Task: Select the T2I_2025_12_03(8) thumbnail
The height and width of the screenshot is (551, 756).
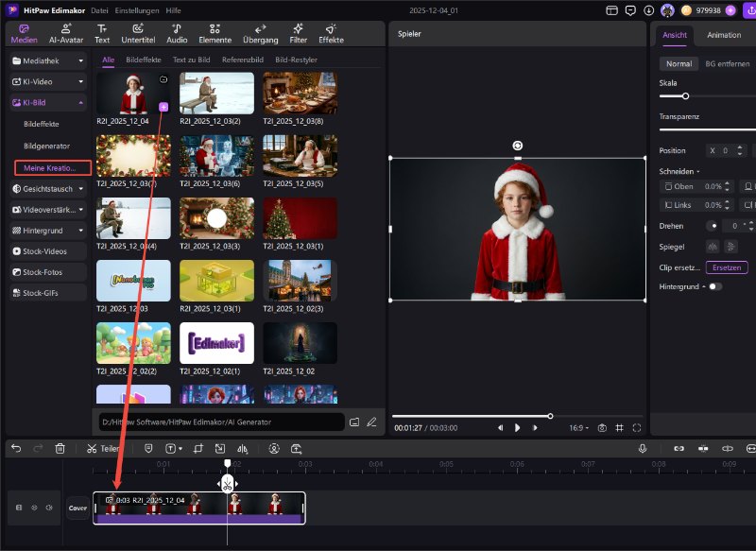Action: pyautogui.click(x=300, y=94)
